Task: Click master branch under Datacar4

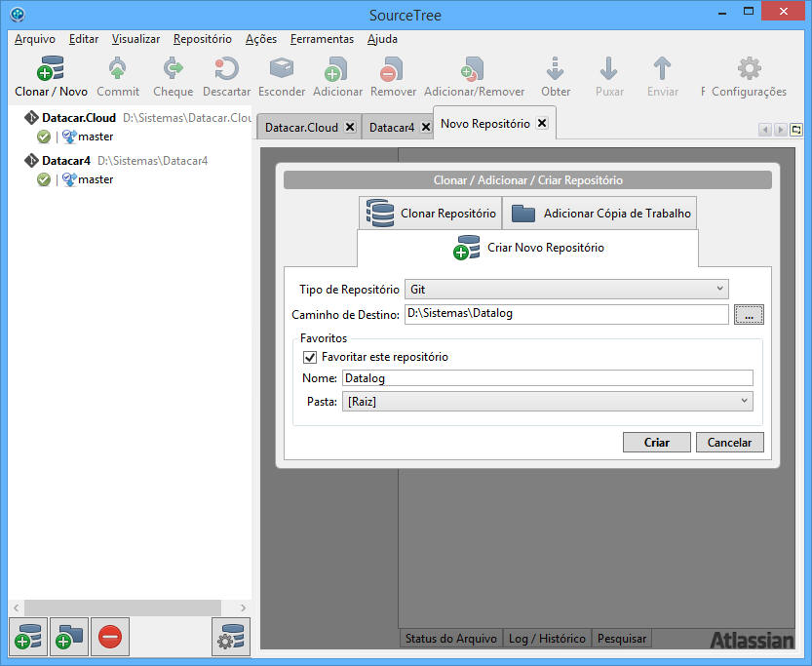Action: click(96, 179)
